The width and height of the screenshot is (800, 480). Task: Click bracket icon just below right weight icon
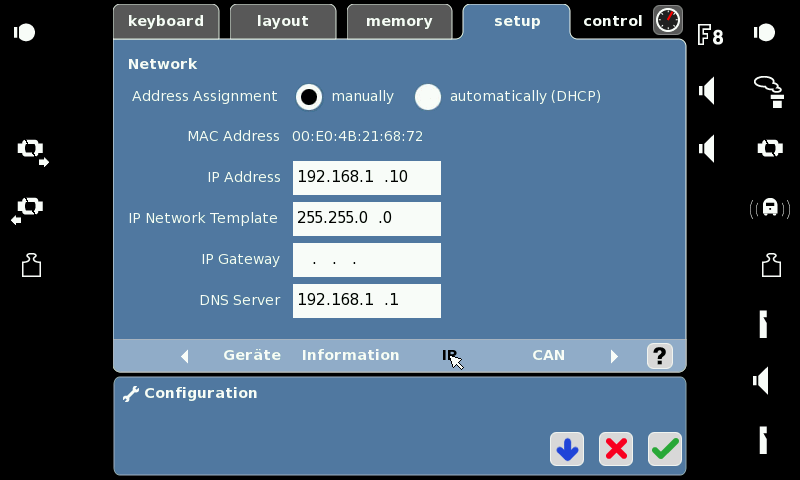(763, 324)
